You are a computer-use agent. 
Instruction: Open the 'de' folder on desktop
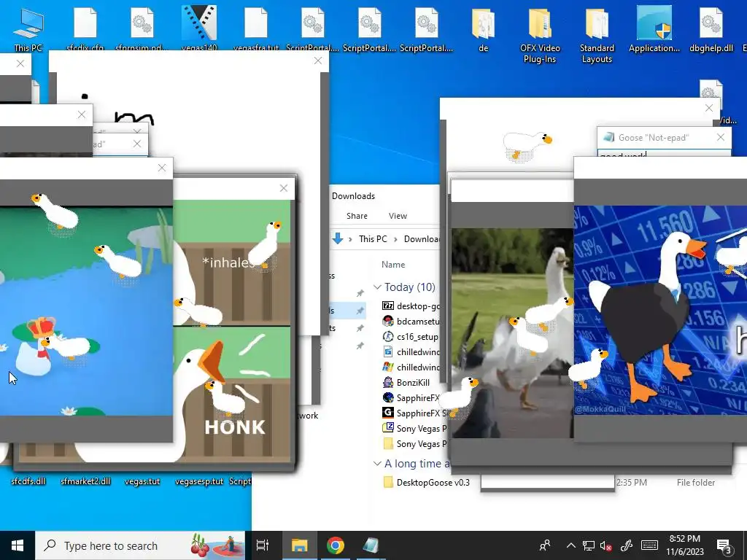point(483,31)
